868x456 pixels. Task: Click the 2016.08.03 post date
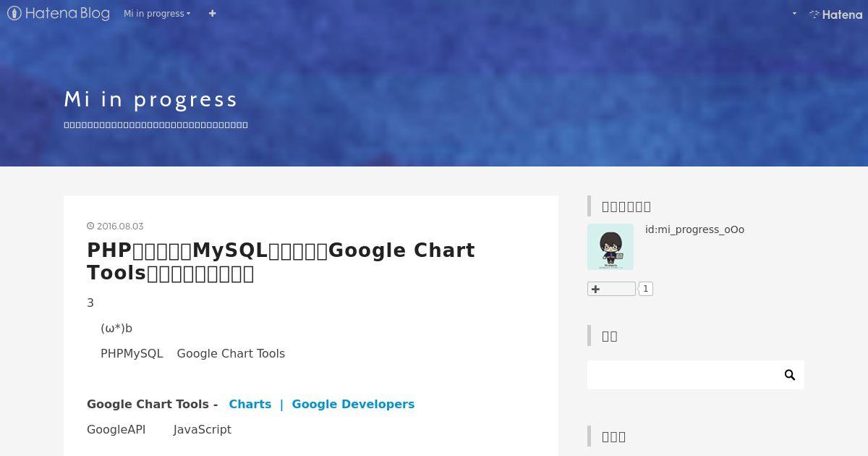pyautogui.click(x=120, y=226)
